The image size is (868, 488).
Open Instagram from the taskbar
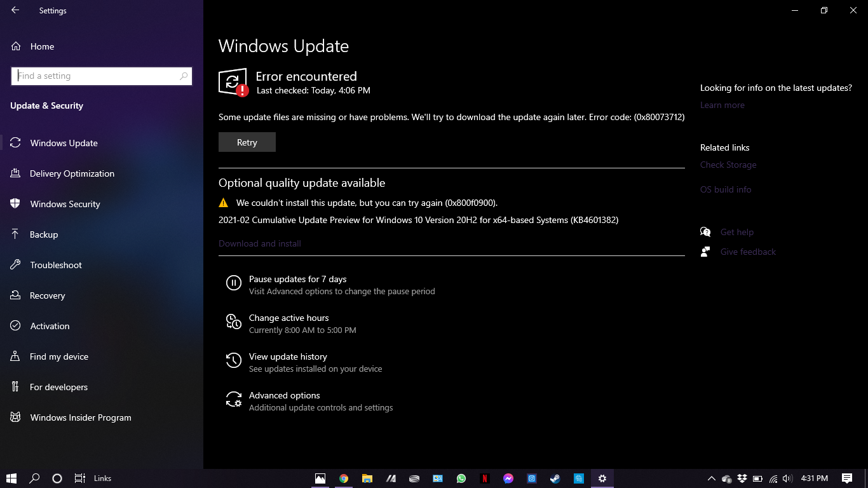pyautogui.click(x=532, y=478)
